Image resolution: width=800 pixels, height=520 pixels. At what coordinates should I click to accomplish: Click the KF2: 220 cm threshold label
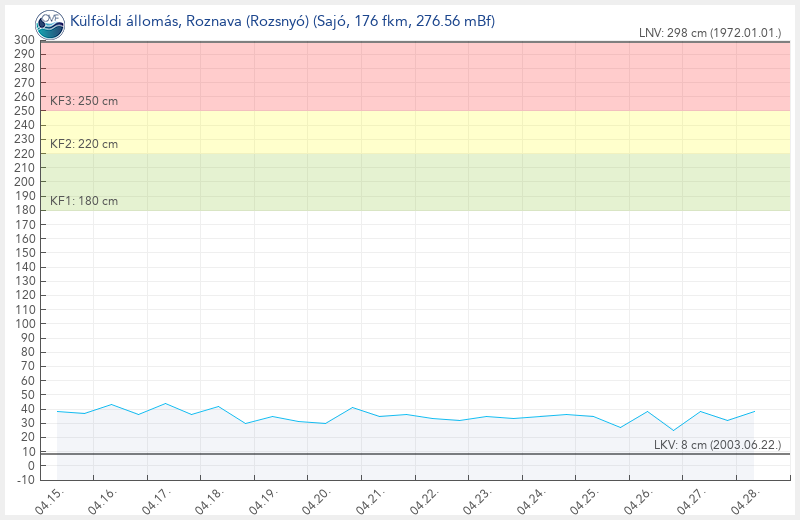pos(84,144)
